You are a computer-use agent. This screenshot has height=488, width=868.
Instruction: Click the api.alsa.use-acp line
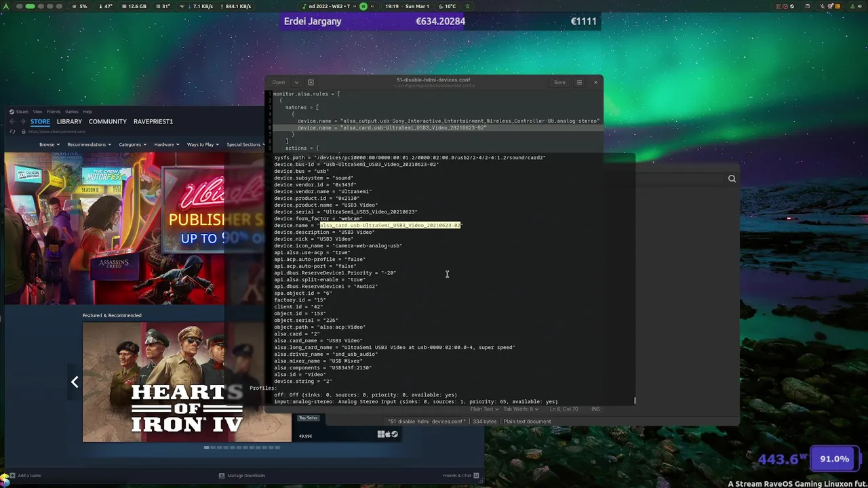point(312,252)
